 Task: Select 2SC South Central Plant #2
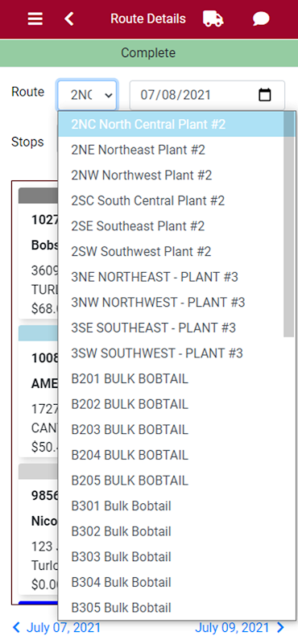[176, 200]
